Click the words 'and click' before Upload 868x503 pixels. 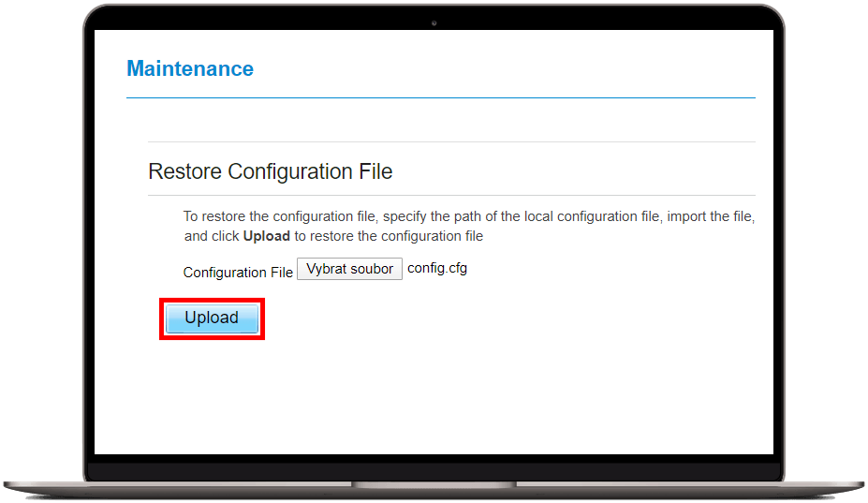(x=212, y=237)
